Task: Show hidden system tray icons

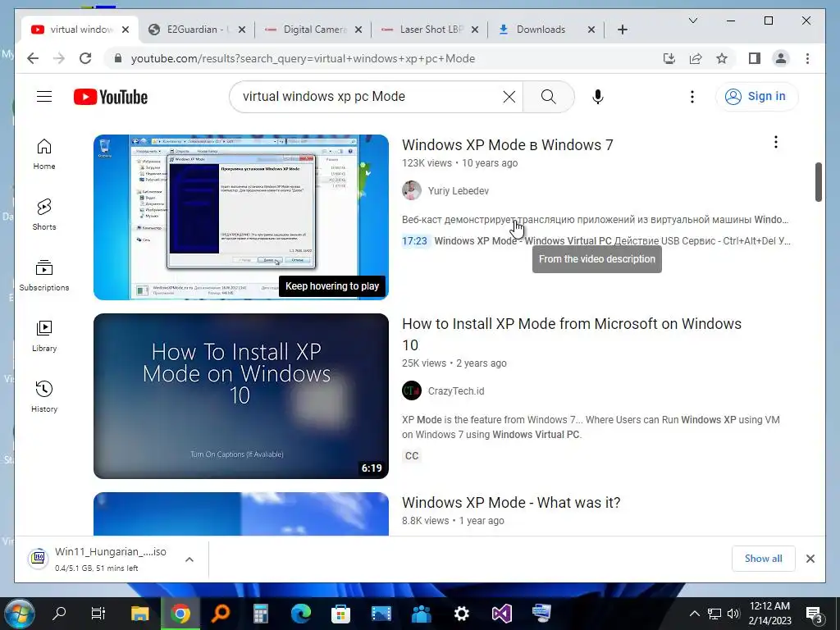Action: 694,614
